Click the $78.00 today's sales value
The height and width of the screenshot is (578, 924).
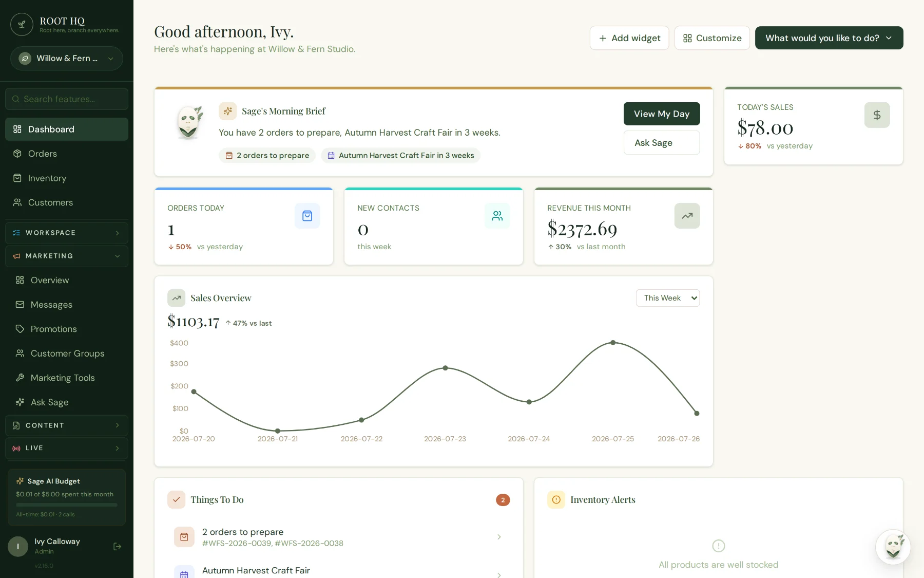point(765,128)
